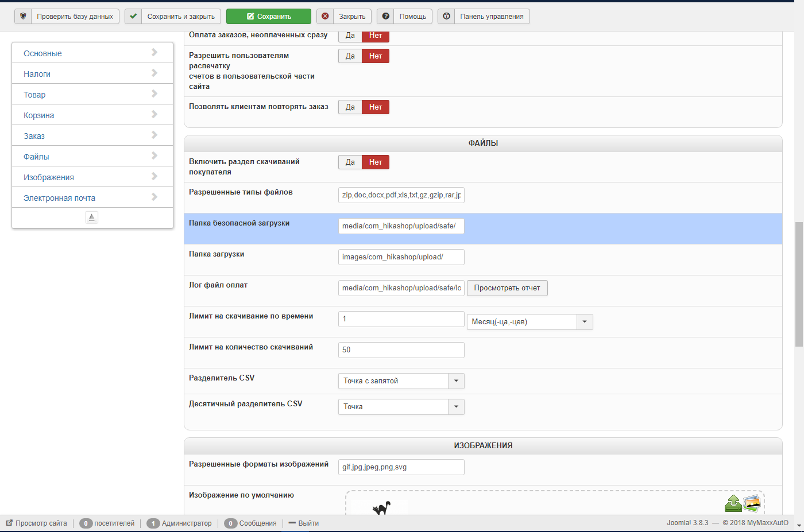Click the 'Закрыть' toolbar button
Screen dimensions: 804x532
[x=344, y=16]
